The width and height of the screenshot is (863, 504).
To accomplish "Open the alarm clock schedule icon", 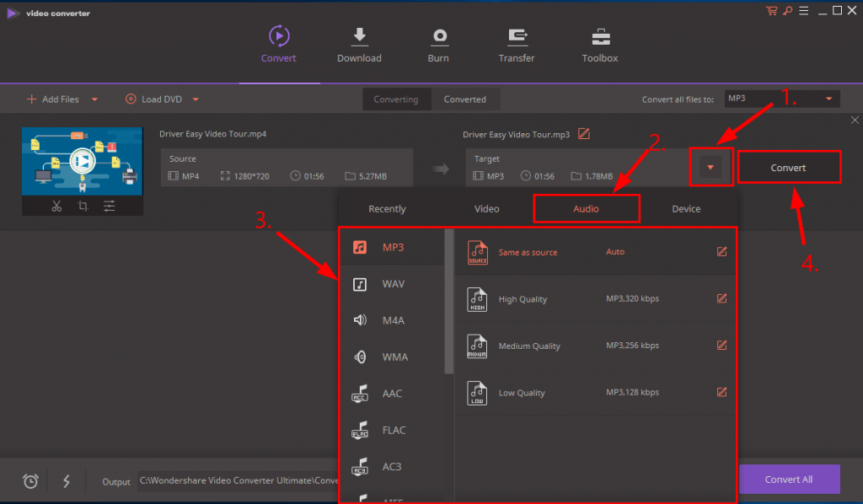I will pos(30,481).
